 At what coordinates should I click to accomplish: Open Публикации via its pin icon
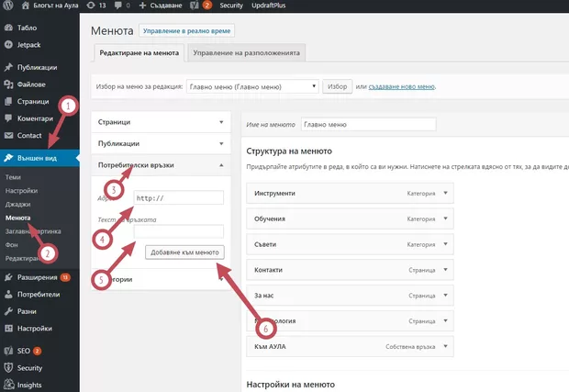pyautogui.click(x=8, y=67)
